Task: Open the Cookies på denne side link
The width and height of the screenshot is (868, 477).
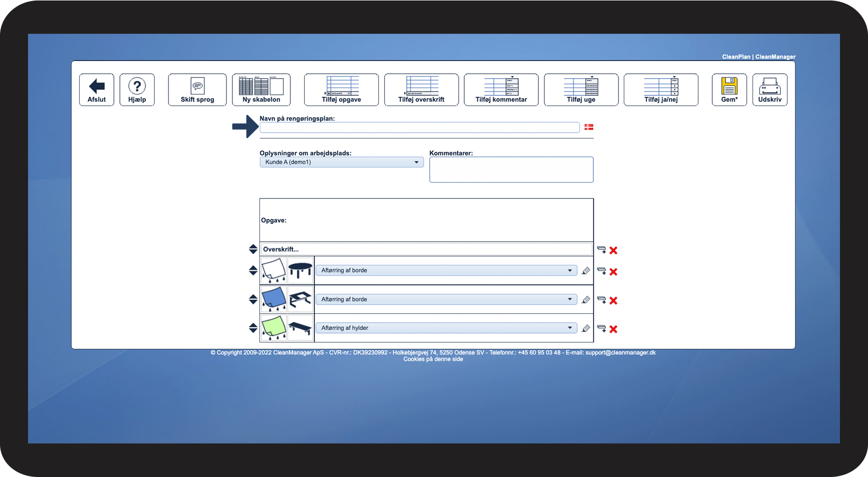Action: 433,359
